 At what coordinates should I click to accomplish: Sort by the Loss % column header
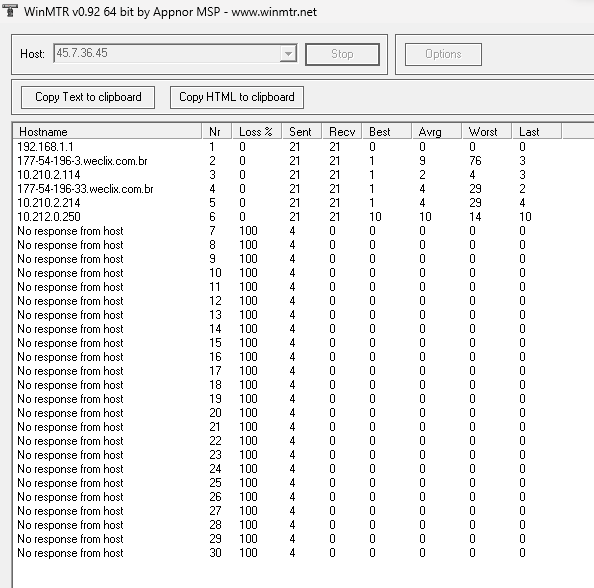click(257, 132)
